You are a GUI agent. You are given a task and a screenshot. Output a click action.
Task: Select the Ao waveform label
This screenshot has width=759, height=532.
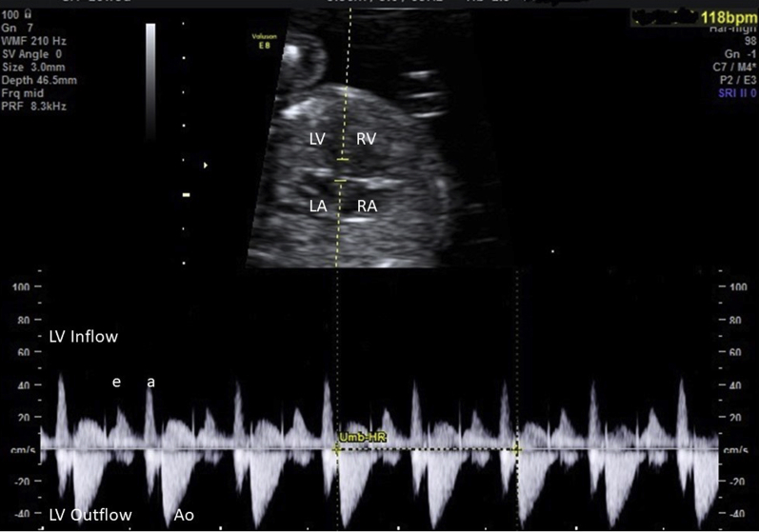tap(184, 515)
